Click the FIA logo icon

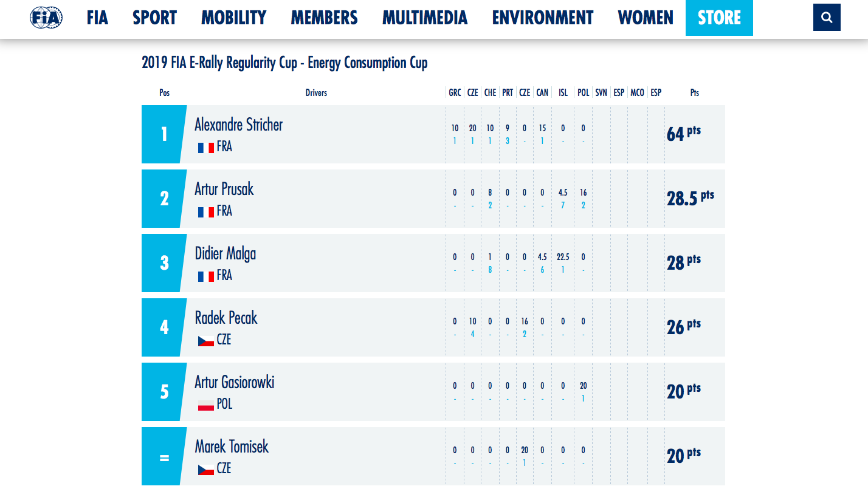coord(46,18)
